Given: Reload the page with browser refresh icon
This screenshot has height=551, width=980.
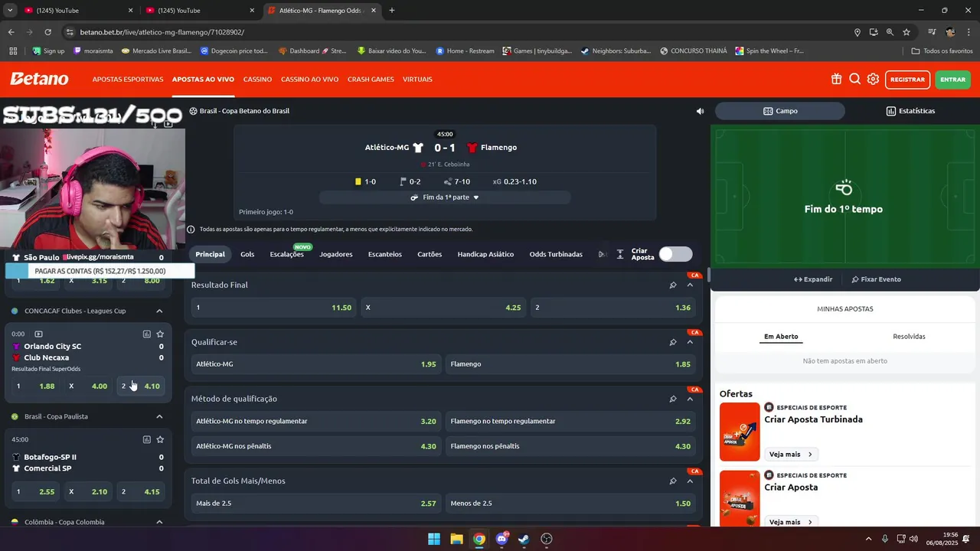Looking at the screenshot, I should click(47, 32).
